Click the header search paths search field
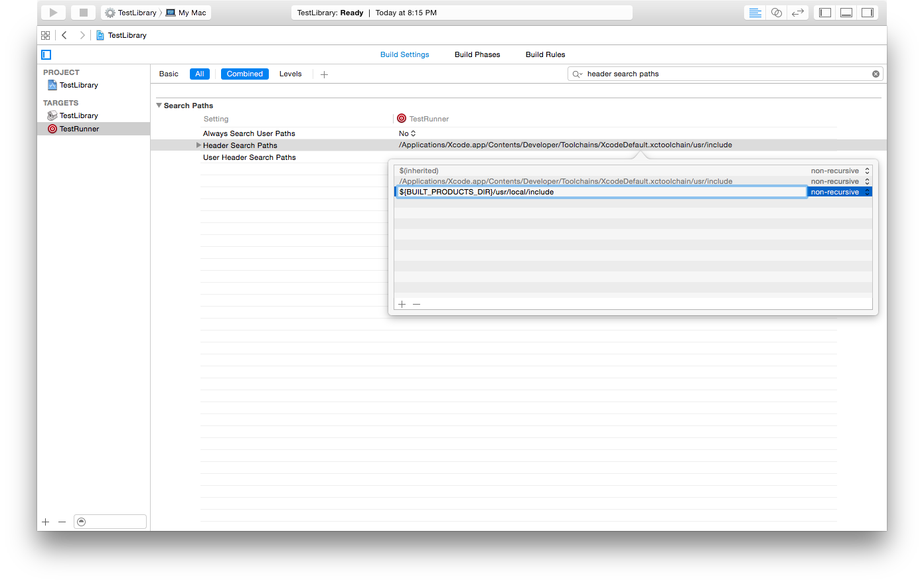The image size is (924, 584). click(x=727, y=74)
